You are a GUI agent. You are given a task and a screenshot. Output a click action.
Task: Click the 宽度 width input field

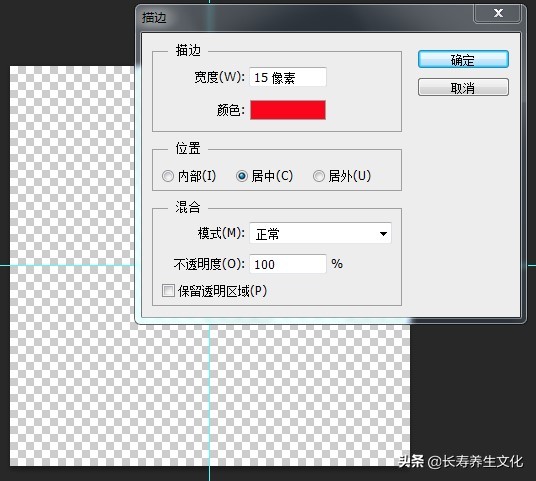[288, 77]
